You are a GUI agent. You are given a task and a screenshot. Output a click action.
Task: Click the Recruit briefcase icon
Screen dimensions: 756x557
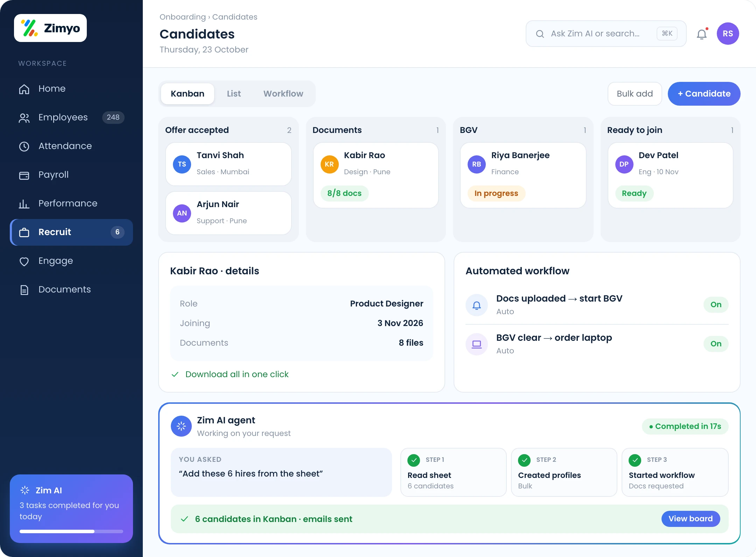click(24, 232)
